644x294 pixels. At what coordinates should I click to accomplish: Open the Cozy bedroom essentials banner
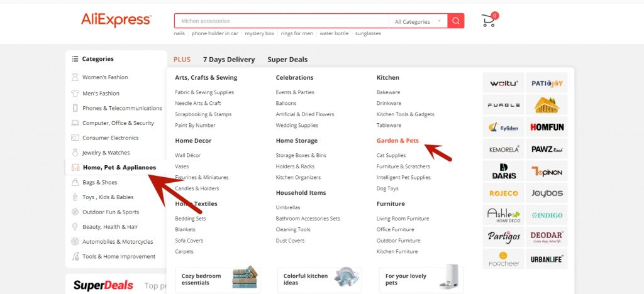point(217,280)
